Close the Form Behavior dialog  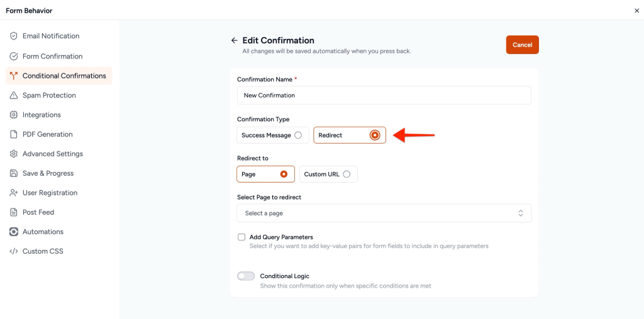636,11
